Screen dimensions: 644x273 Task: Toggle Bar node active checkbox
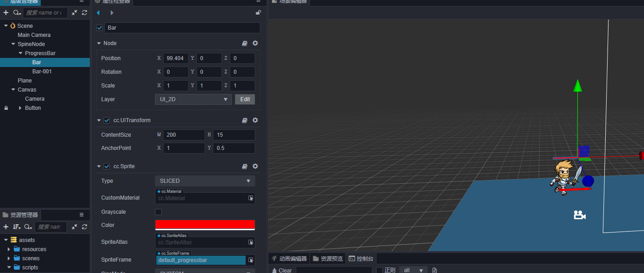(99, 28)
